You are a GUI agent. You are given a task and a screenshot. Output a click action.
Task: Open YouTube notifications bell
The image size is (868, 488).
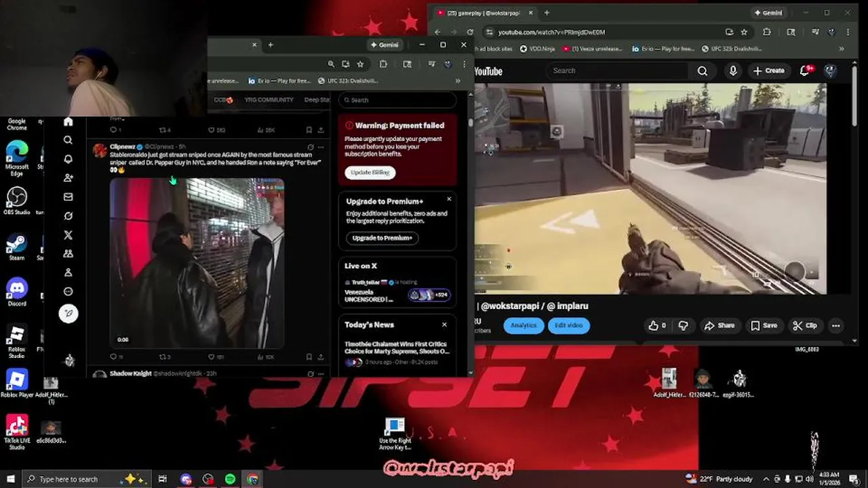point(806,70)
